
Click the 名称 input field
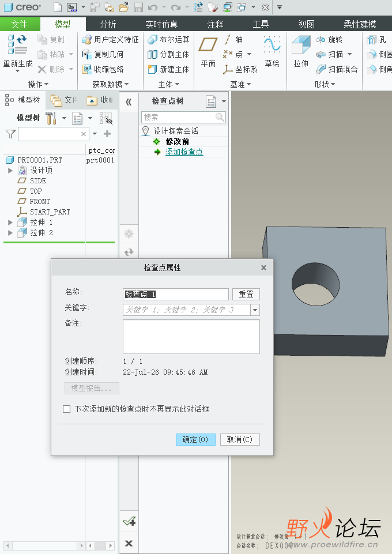(176, 294)
